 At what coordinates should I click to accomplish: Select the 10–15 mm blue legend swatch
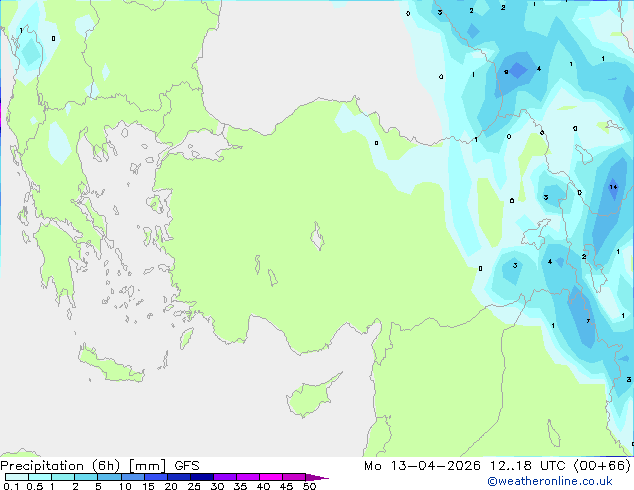pyautogui.click(x=133, y=477)
